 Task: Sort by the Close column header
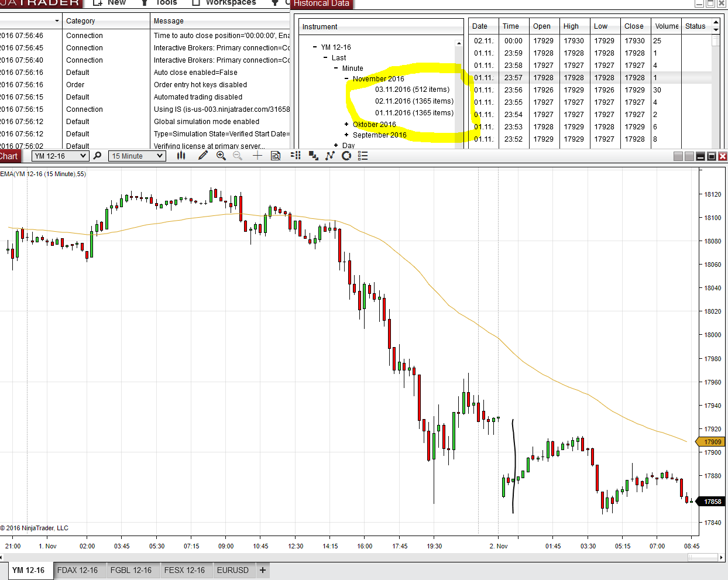click(x=635, y=26)
